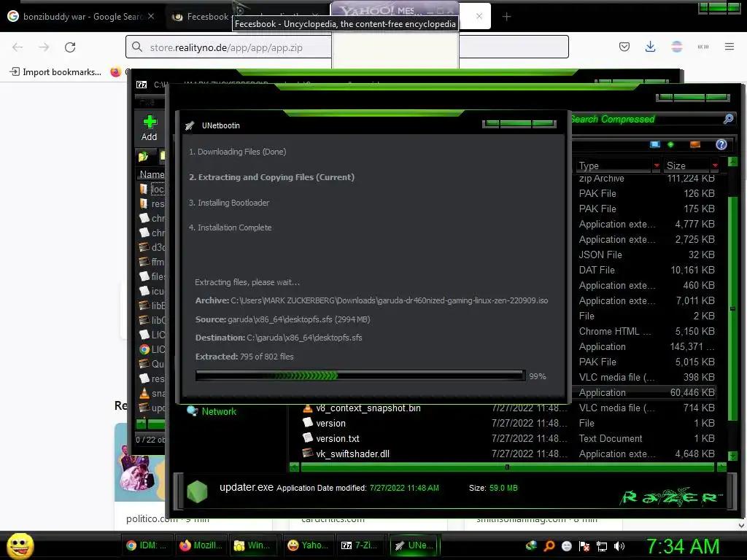The height and width of the screenshot is (560, 747).
Task: Click the VLC cone icon in 7-Zip file list
Action: click(x=144, y=393)
